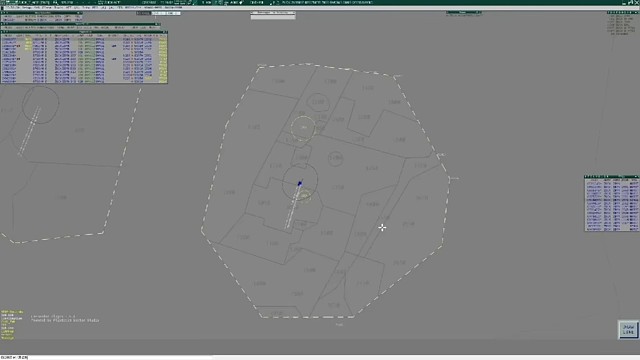Click the first row of right-side list panel
The image size is (640, 360).
click(x=612, y=183)
